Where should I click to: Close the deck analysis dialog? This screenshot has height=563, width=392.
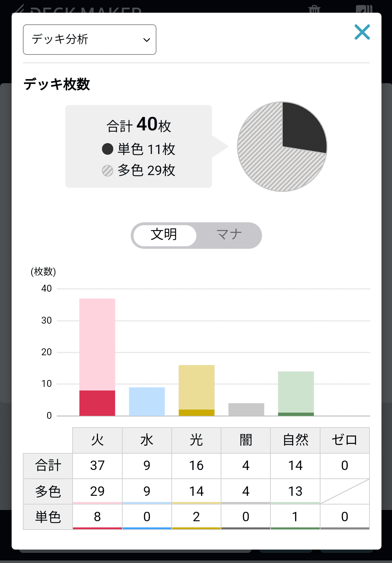pos(362,32)
